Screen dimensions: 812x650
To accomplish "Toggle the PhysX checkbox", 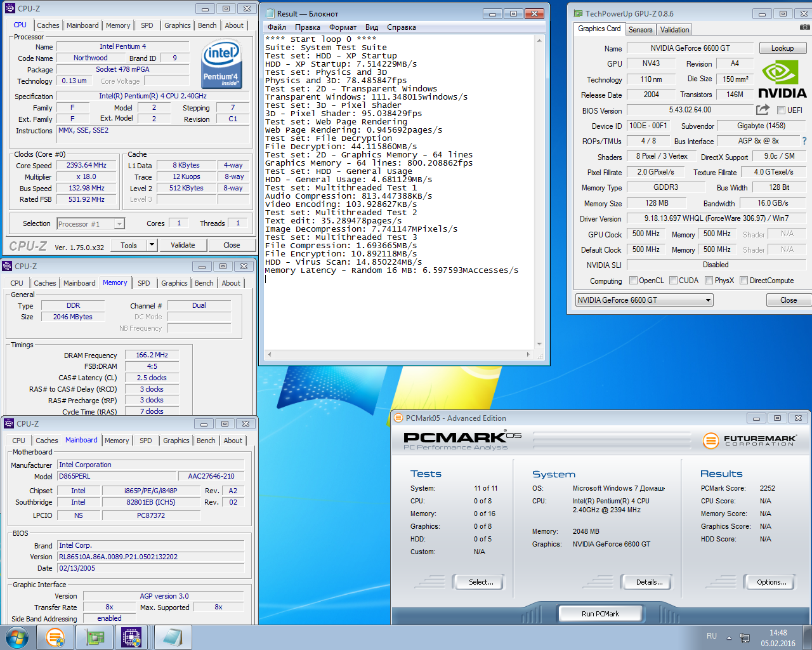I will point(709,281).
